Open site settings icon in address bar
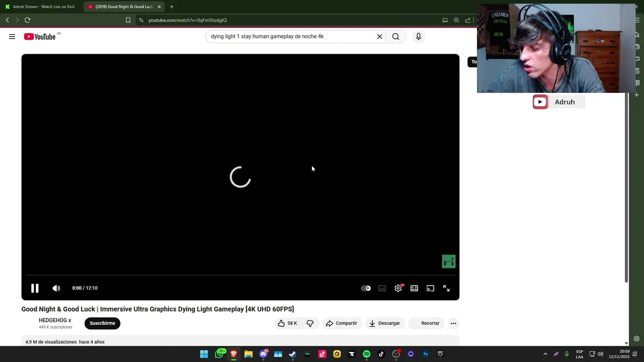Screen dimensions: 644x362 click(x=141, y=20)
